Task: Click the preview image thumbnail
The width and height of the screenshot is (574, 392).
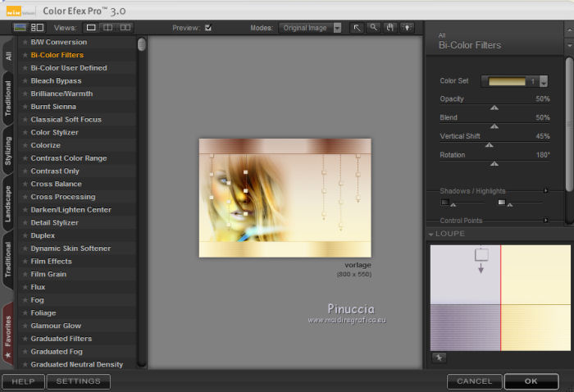Action: (x=285, y=198)
